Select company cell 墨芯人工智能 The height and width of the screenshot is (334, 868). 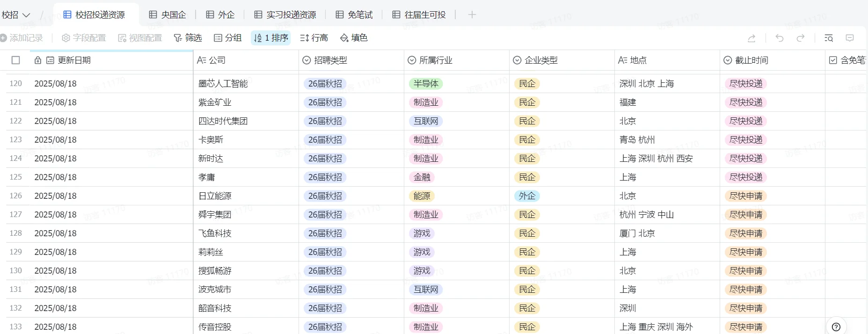coord(246,84)
